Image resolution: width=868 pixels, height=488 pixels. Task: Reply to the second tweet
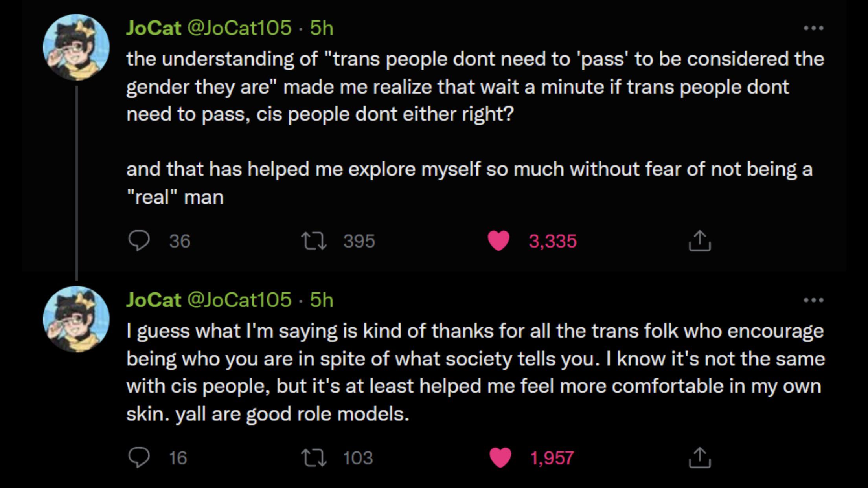tap(139, 457)
